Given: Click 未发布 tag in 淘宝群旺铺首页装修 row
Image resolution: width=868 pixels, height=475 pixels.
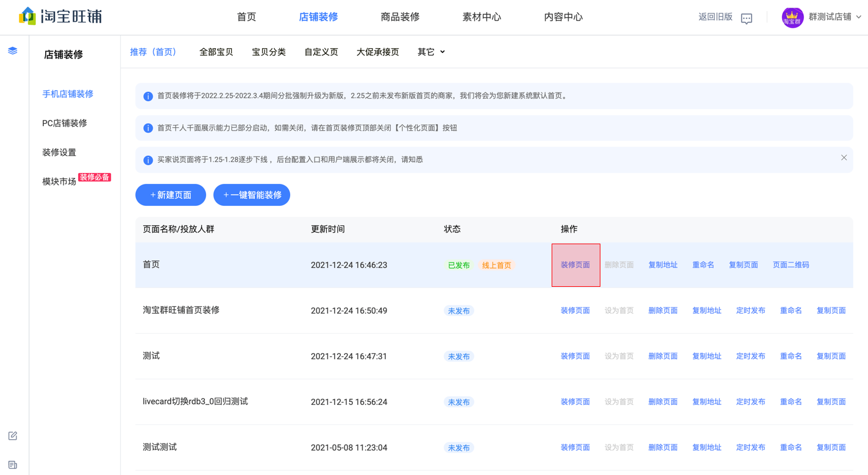Looking at the screenshot, I should tap(459, 311).
